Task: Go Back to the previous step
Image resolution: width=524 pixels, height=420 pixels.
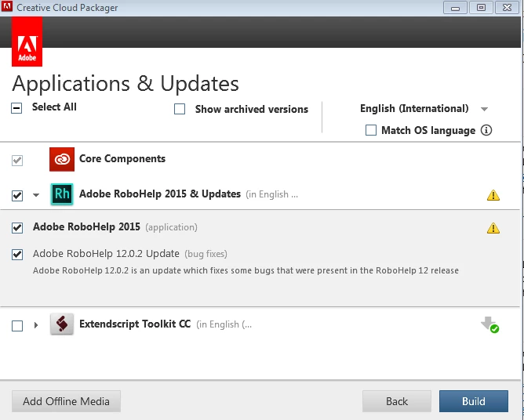Action: pyautogui.click(x=397, y=401)
